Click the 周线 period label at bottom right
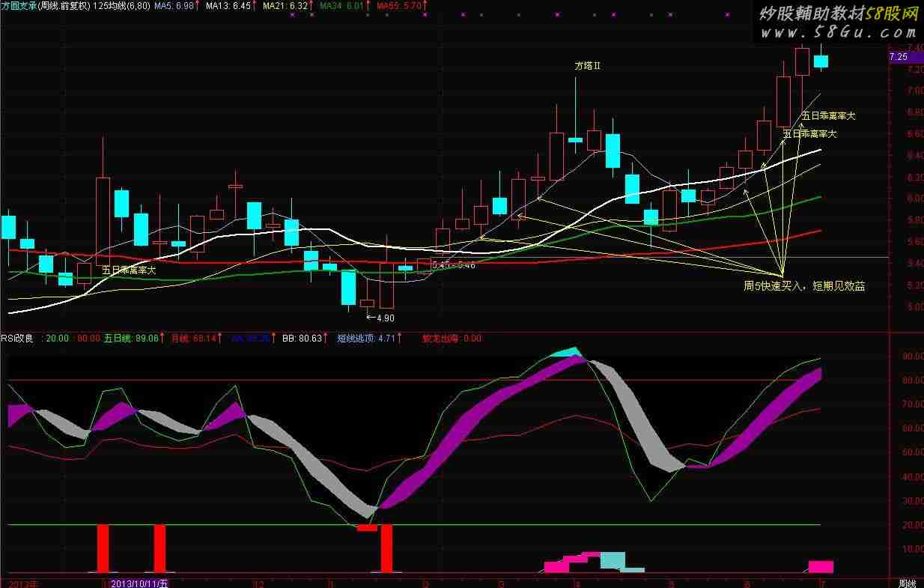The image size is (924, 588). point(906,583)
